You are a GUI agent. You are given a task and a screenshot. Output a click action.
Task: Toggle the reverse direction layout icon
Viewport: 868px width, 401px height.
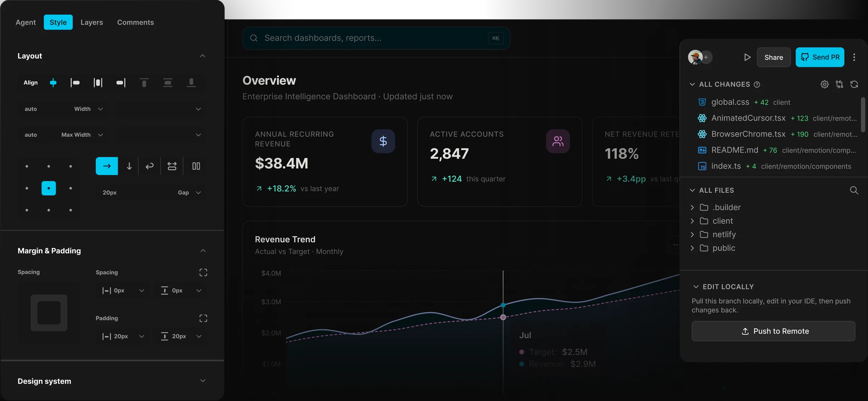pos(172,166)
